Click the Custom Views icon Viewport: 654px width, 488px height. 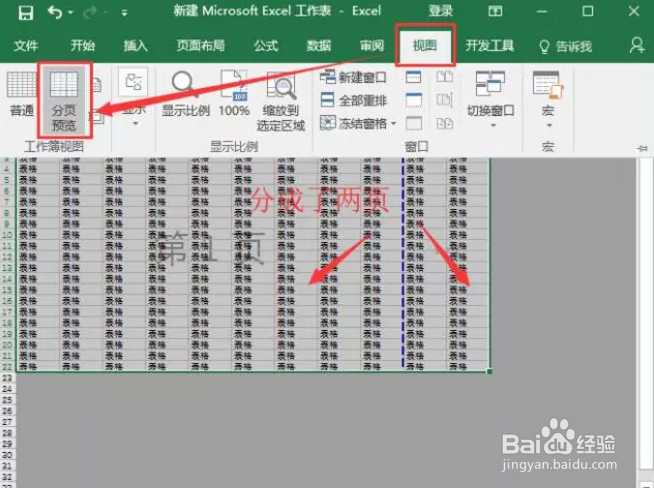click(x=97, y=117)
